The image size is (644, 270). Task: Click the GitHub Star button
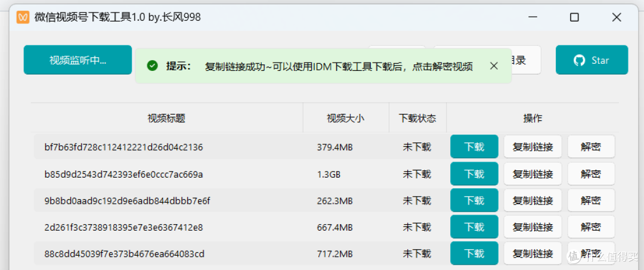pos(592,60)
